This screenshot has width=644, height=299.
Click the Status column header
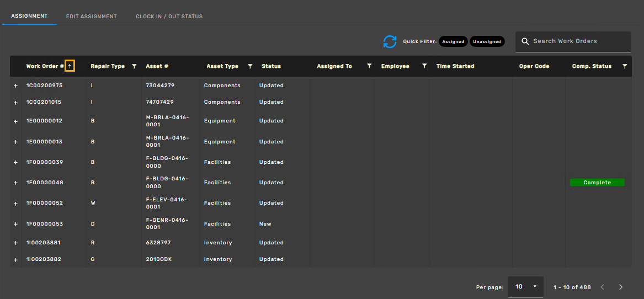click(271, 66)
